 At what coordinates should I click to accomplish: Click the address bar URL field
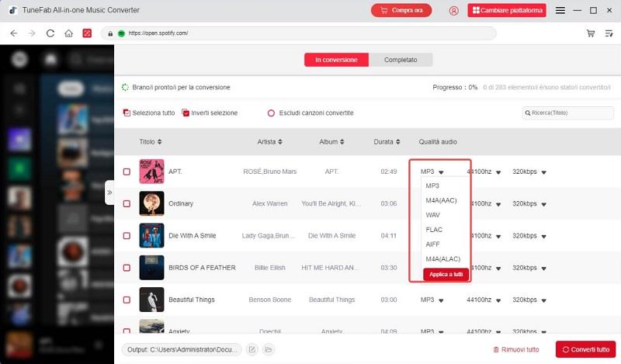(x=299, y=33)
